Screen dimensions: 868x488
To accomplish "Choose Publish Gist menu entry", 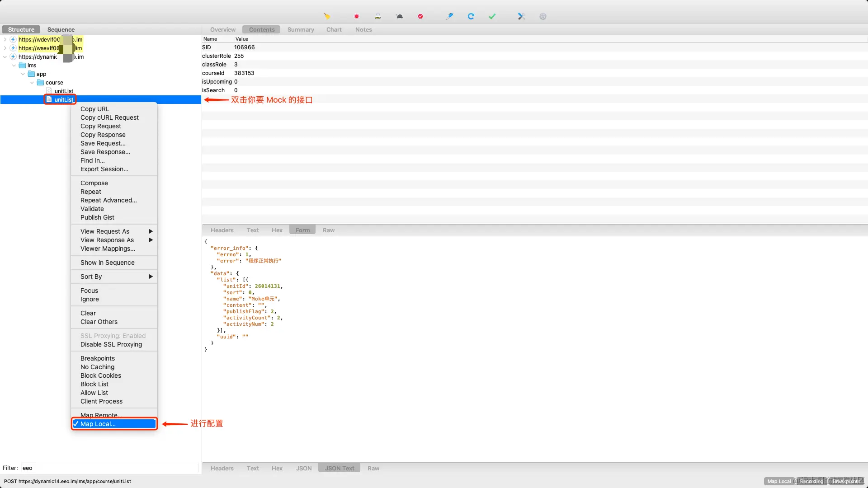I will coord(114,217).
